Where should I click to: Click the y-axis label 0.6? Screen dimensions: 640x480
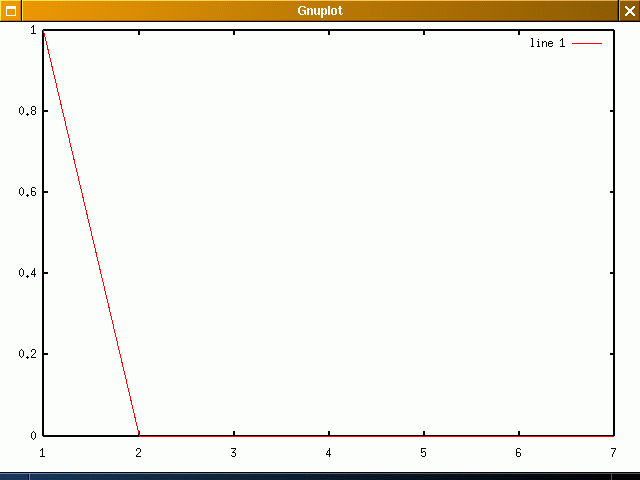click(28, 192)
